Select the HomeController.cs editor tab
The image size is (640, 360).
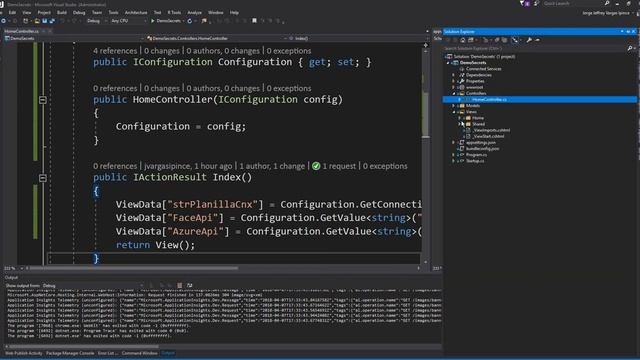[22, 31]
